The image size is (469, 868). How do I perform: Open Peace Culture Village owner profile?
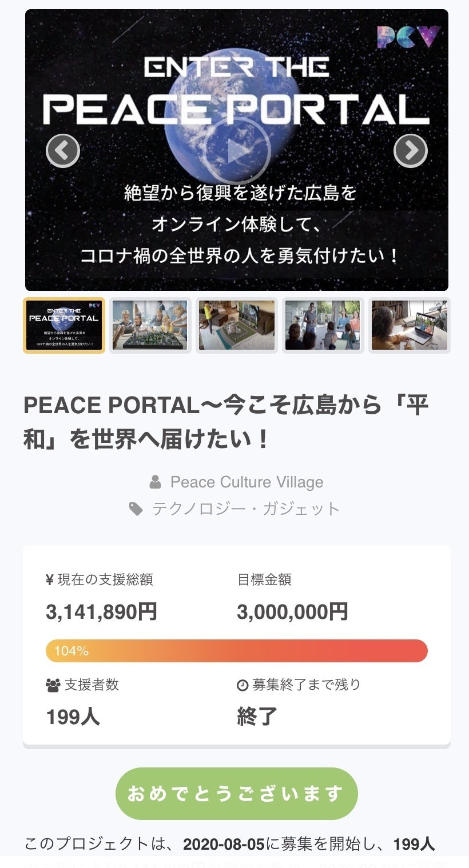[x=247, y=482]
